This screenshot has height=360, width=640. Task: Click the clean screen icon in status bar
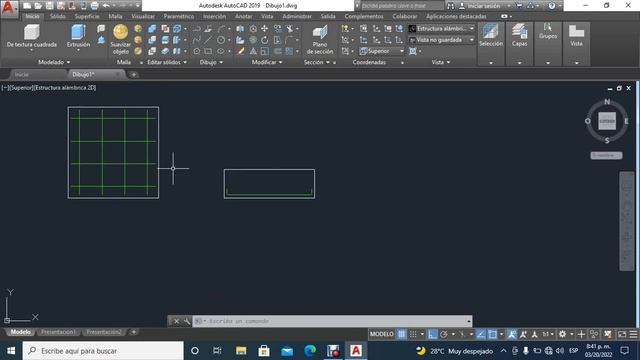pyautogui.click(x=622, y=334)
